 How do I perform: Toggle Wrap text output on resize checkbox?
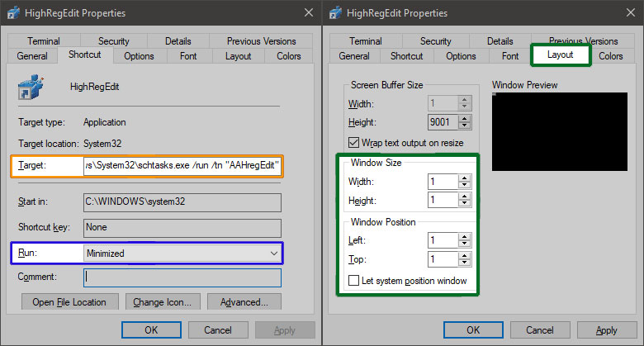353,143
